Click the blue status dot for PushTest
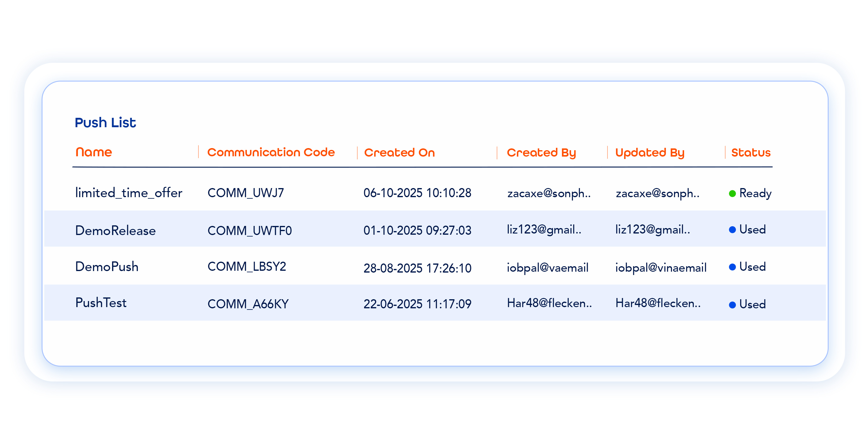Viewport: 868px width, 434px height. 732,305
